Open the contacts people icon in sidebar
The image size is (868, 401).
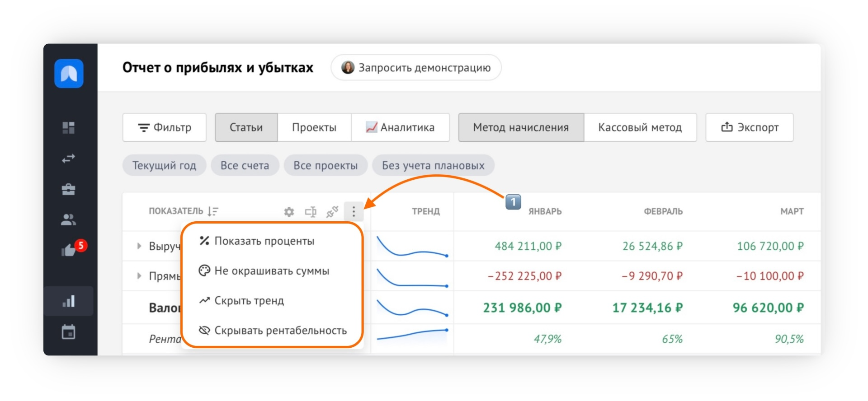point(69,220)
